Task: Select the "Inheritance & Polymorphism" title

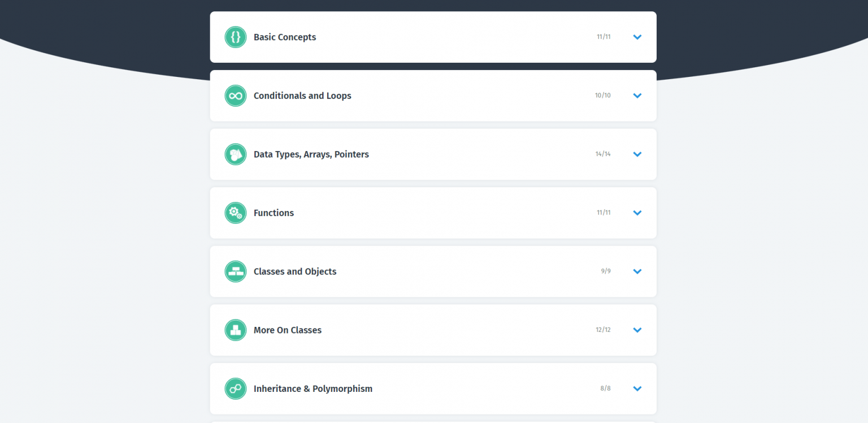Action: pos(313,389)
